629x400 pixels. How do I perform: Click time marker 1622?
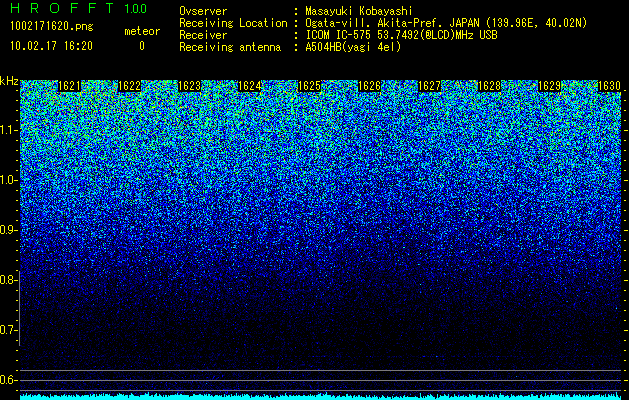coord(130,86)
